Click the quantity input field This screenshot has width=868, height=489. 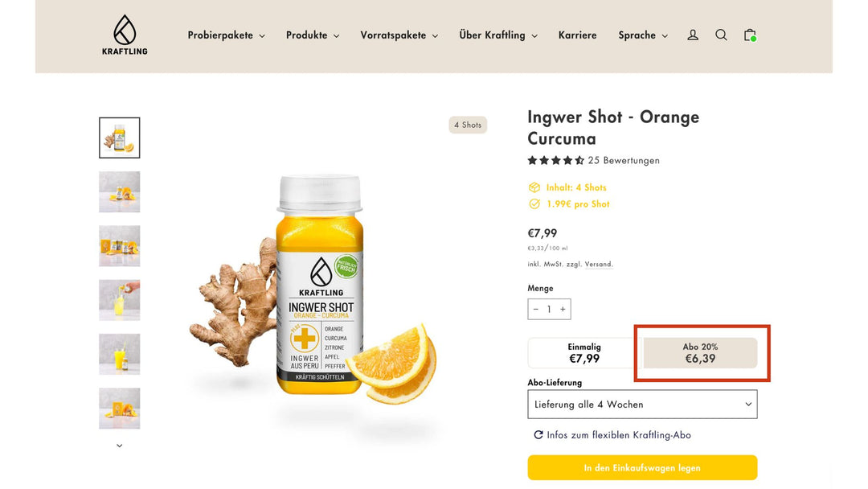click(549, 309)
